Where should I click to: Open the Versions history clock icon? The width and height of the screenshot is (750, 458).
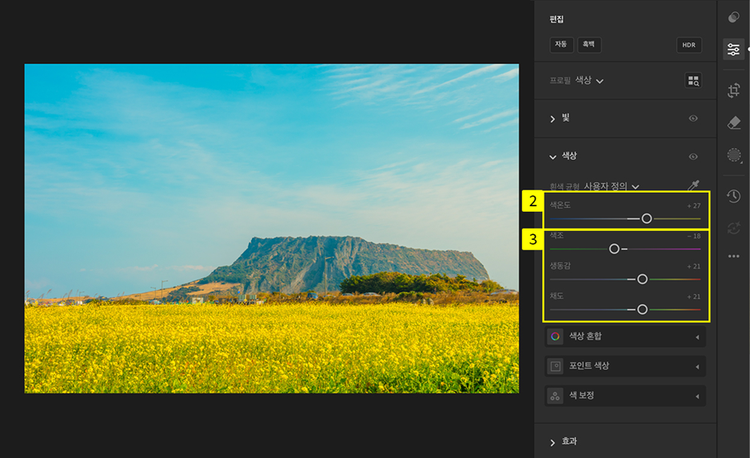point(734,196)
